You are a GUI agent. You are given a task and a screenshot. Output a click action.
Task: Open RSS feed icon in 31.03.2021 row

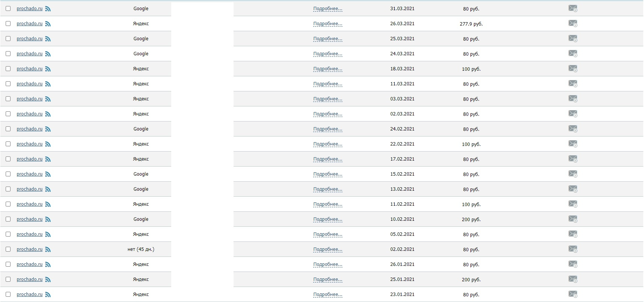[x=48, y=9]
